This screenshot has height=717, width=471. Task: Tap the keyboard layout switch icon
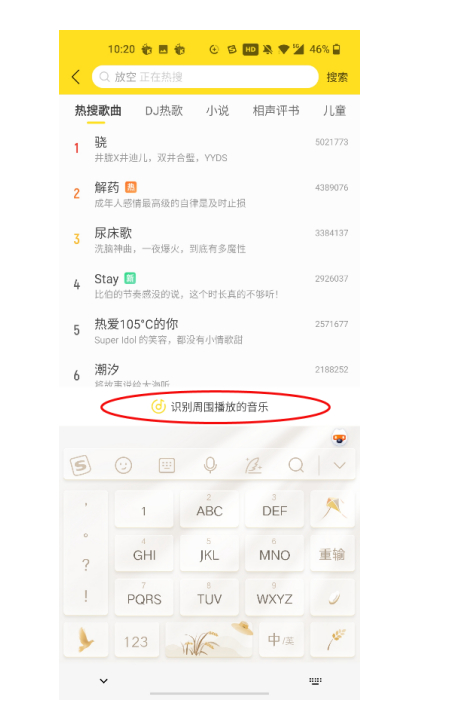[x=167, y=466]
